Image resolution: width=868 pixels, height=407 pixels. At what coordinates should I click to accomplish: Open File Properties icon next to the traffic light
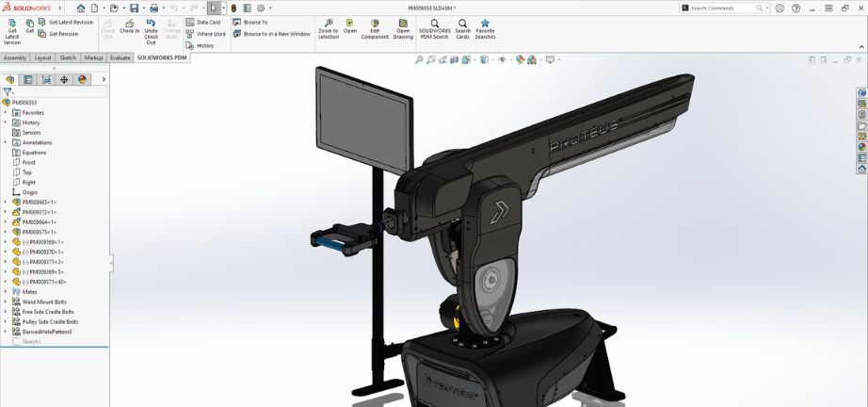point(247,8)
